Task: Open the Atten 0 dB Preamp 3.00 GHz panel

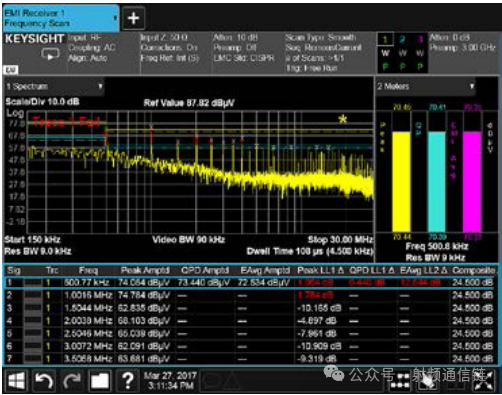Action: point(463,53)
